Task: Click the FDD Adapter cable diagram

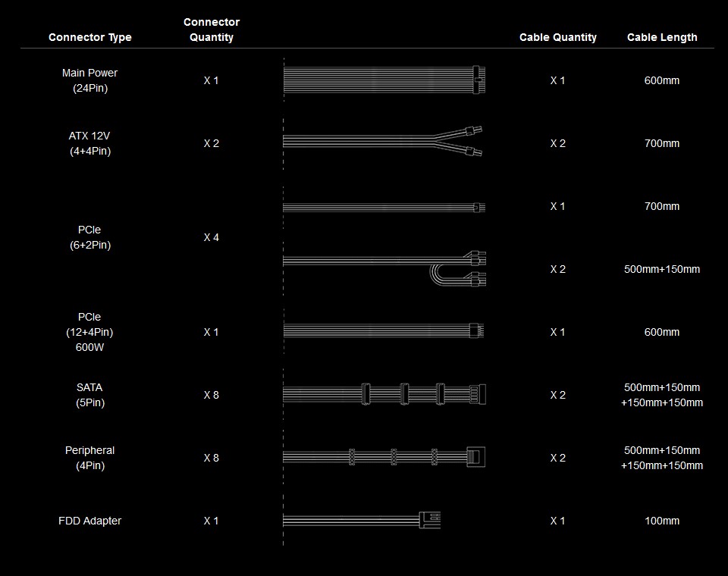Action: coord(362,520)
